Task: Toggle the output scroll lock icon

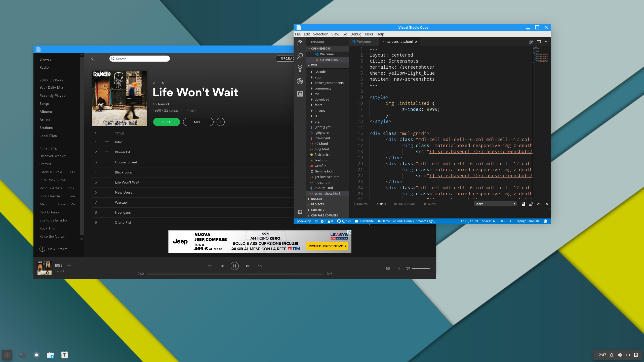Action: pyautogui.click(x=531, y=204)
